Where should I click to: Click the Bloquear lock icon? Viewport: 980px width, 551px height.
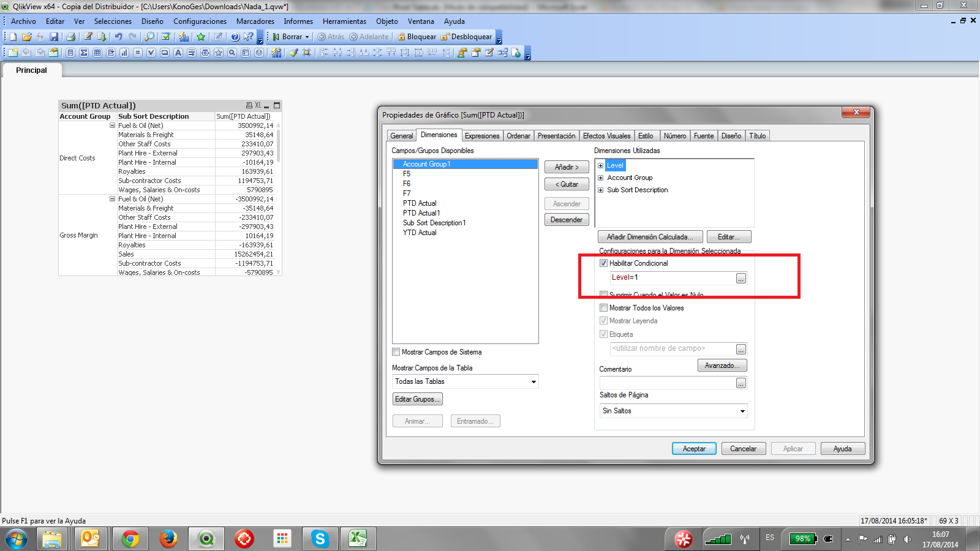[x=402, y=37]
